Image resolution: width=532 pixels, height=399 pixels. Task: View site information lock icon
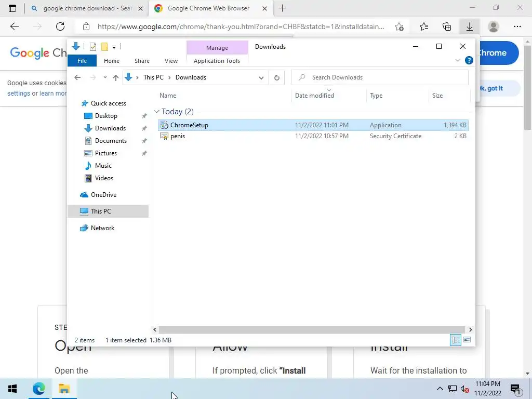[86, 26]
